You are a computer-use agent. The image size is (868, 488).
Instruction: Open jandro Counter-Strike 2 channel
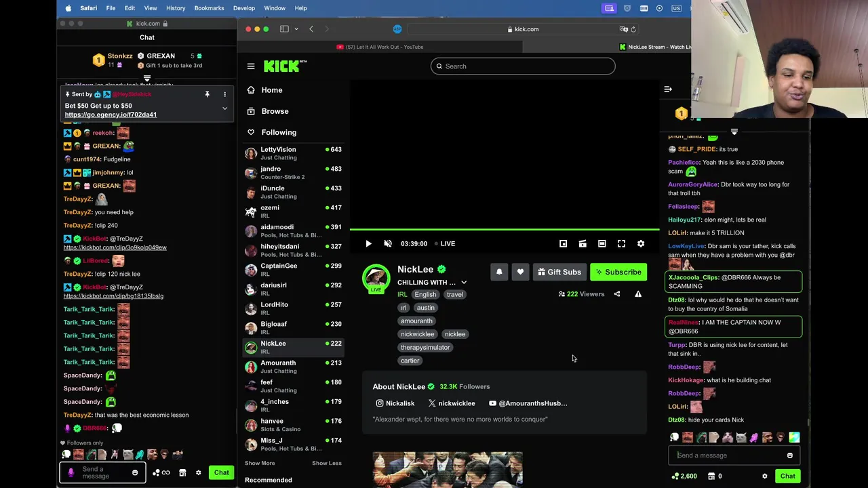[294, 173]
